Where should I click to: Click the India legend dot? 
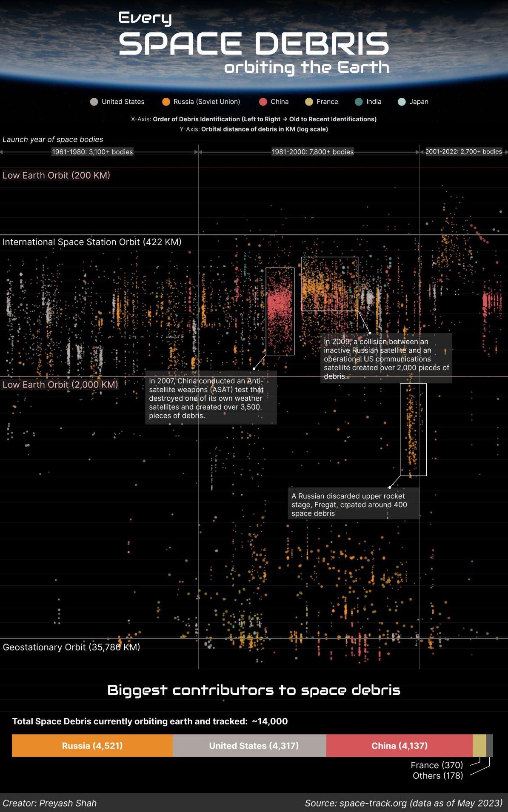[359, 102]
